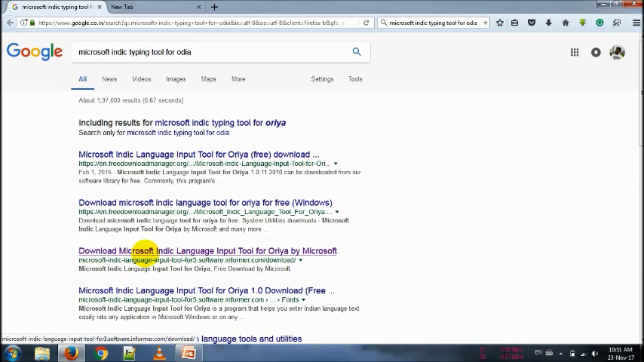Expand options arrow for informer.com/download result

point(301,260)
